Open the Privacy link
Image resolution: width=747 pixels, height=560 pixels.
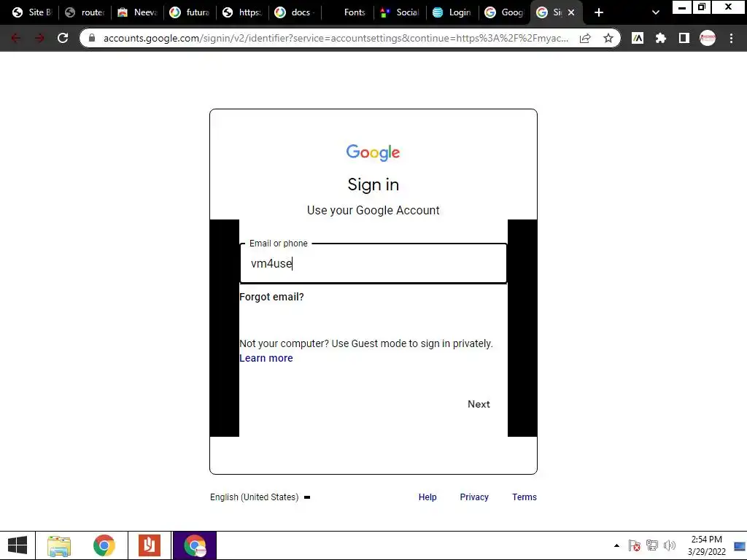474,497
